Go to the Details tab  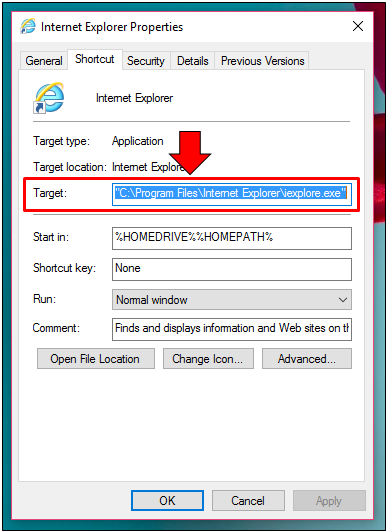[193, 61]
